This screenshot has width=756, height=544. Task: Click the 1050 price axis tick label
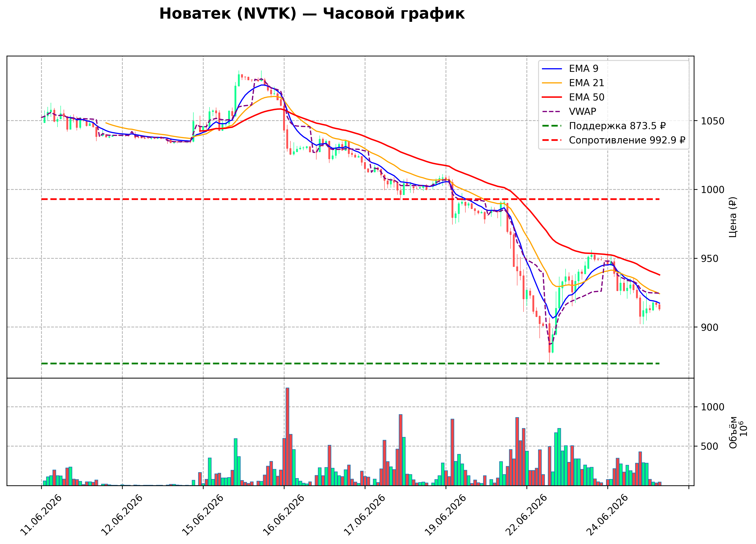pos(713,121)
